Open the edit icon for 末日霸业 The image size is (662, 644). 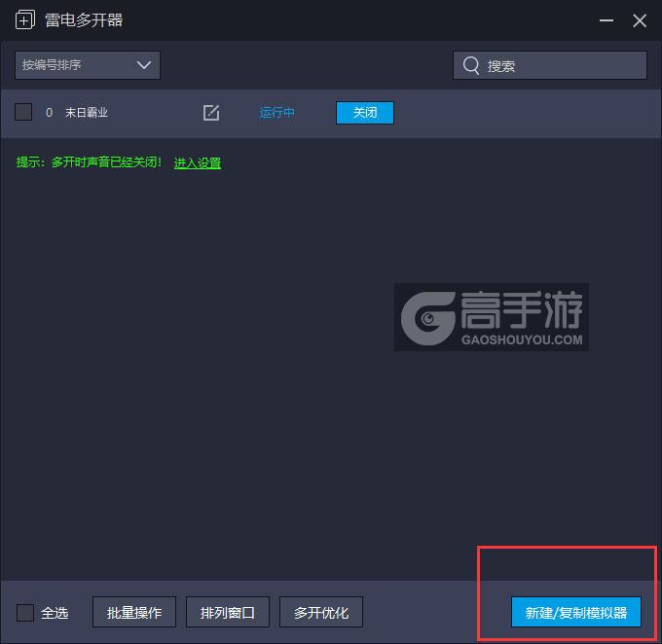click(211, 113)
